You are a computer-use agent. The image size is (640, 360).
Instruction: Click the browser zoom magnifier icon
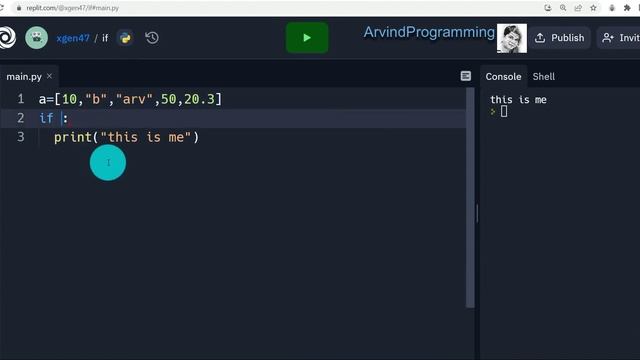tap(563, 8)
